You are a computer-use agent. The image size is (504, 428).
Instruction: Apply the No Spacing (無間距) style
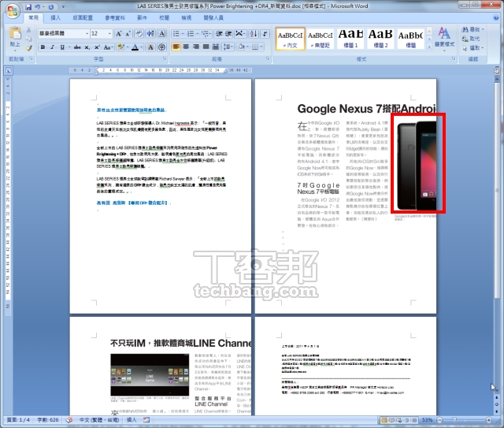(321, 39)
